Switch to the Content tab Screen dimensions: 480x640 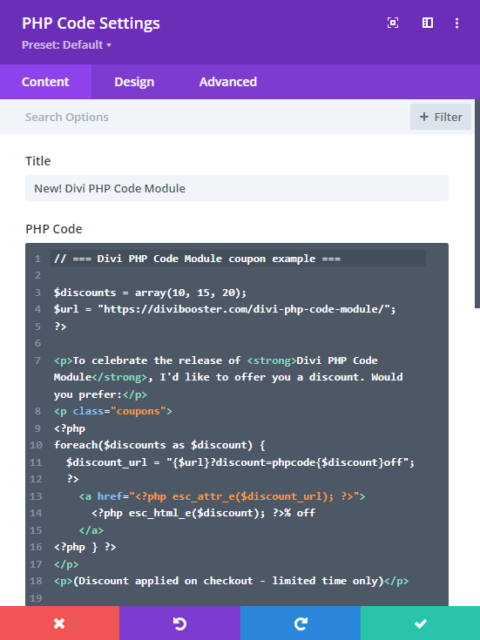[45, 82]
